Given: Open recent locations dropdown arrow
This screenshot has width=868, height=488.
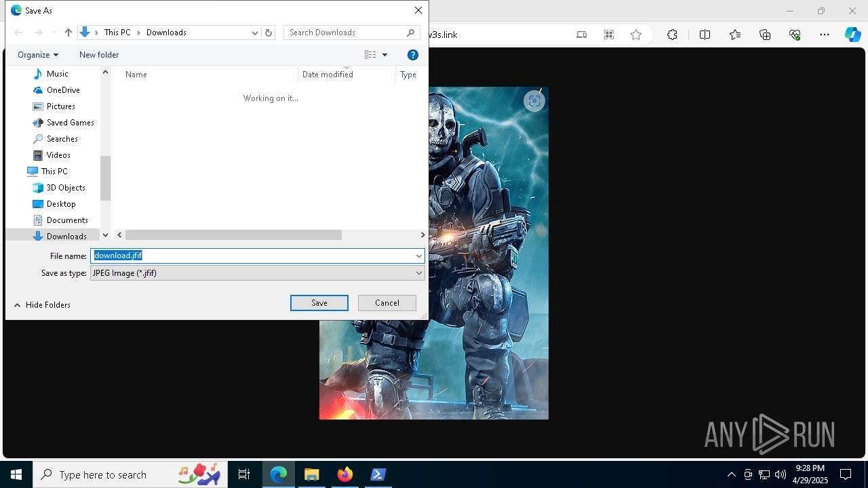Looking at the screenshot, I should coord(54,33).
